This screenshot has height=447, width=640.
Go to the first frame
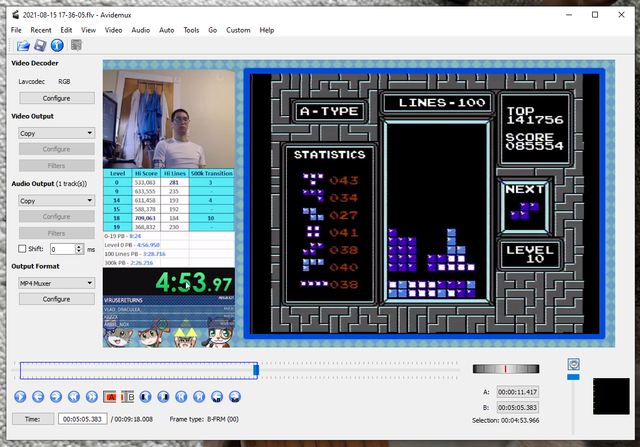pyautogui.click(x=181, y=396)
